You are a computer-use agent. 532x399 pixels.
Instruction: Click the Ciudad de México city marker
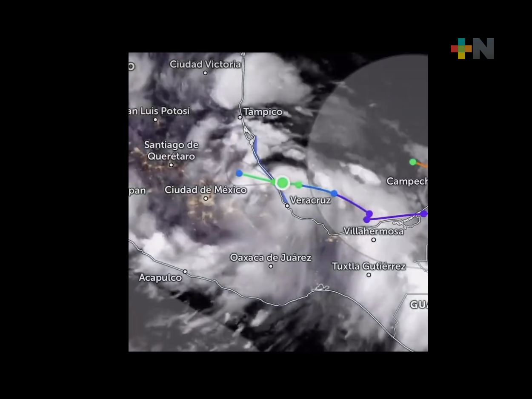point(206,198)
